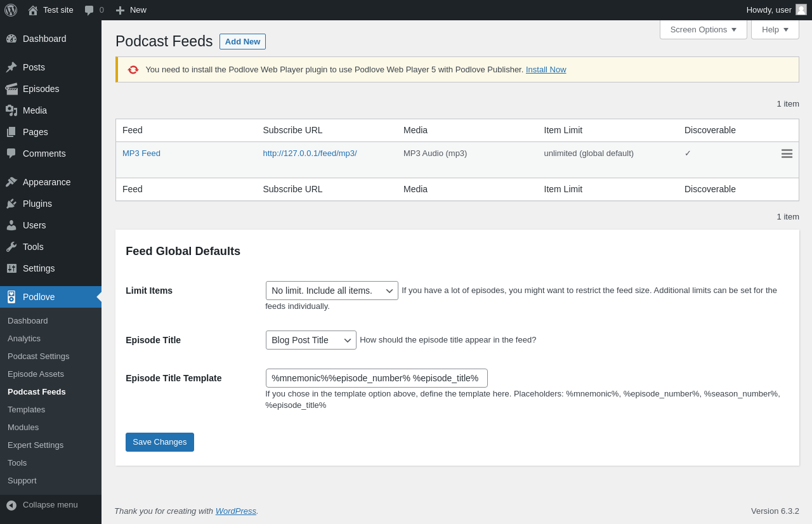Open the Limit Items dropdown
The width and height of the screenshot is (812, 524).
tap(332, 291)
